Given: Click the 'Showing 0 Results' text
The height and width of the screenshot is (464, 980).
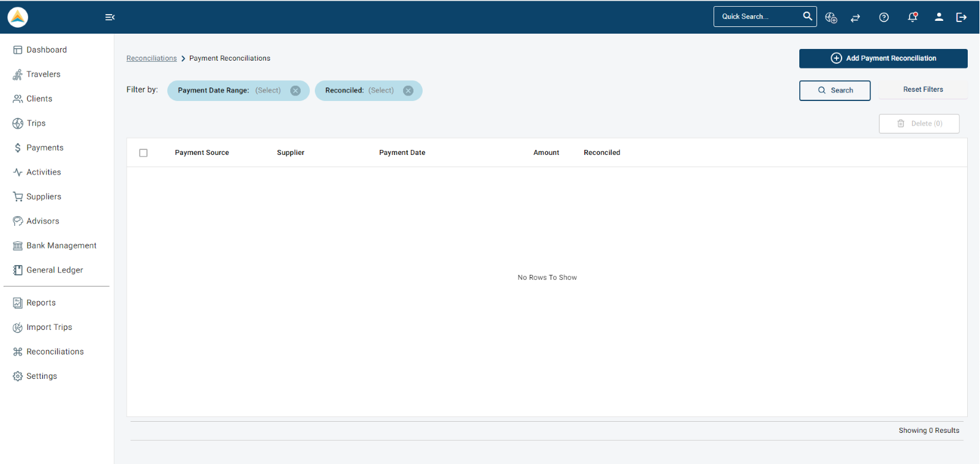Looking at the screenshot, I should [929, 431].
